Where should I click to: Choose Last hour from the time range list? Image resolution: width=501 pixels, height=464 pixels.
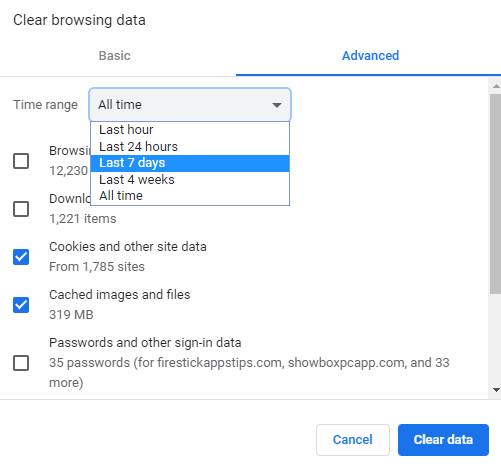[x=190, y=130]
